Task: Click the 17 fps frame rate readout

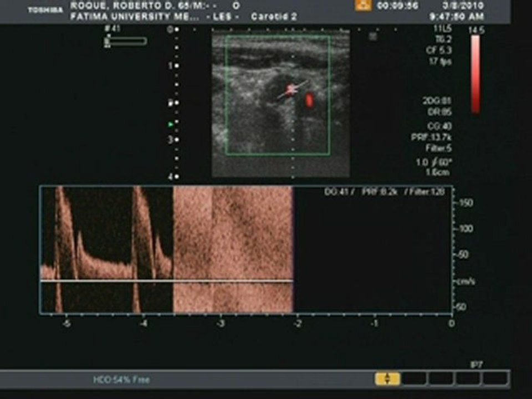Action: point(440,62)
